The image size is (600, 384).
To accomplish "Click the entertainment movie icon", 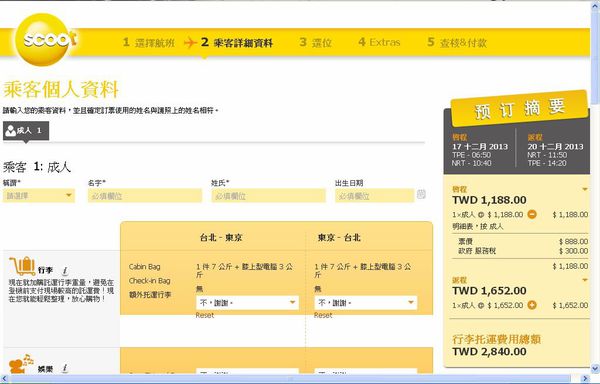I will click(x=21, y=364).
